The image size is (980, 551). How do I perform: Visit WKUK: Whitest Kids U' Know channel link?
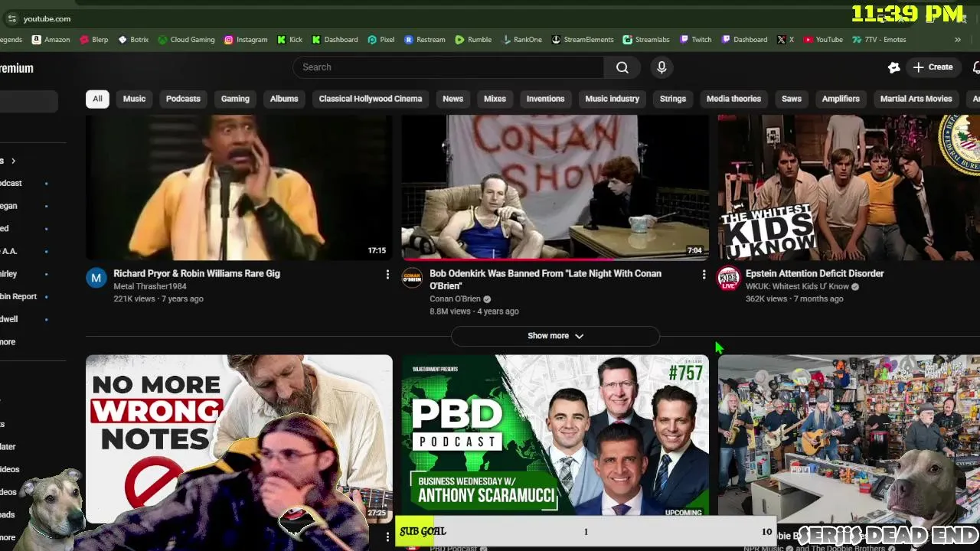pos(797,286)
